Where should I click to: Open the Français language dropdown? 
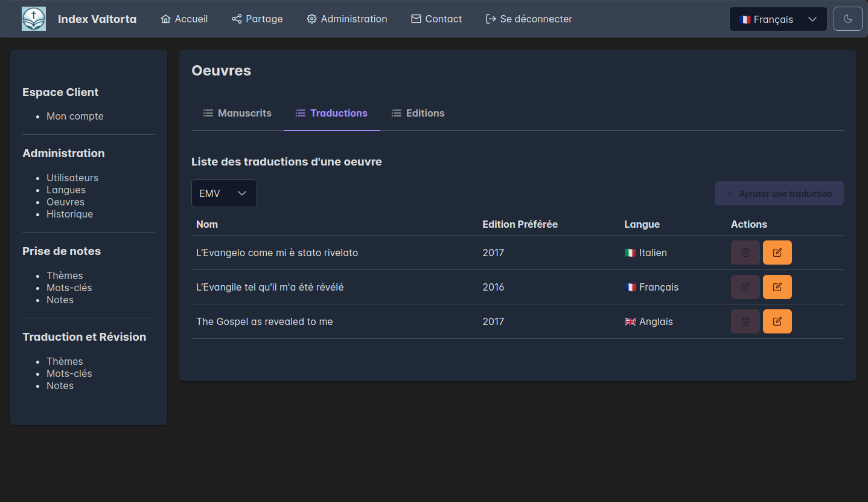[777, 19]
